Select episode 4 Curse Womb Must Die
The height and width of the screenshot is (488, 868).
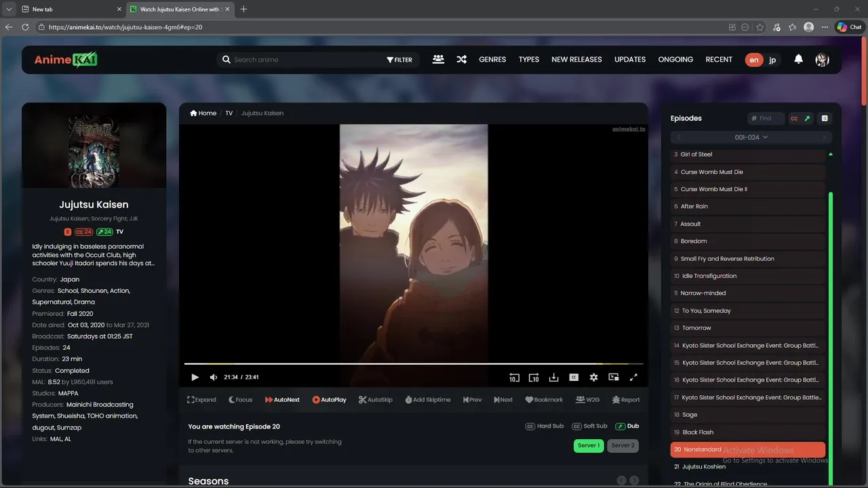(x=748, y=172)
